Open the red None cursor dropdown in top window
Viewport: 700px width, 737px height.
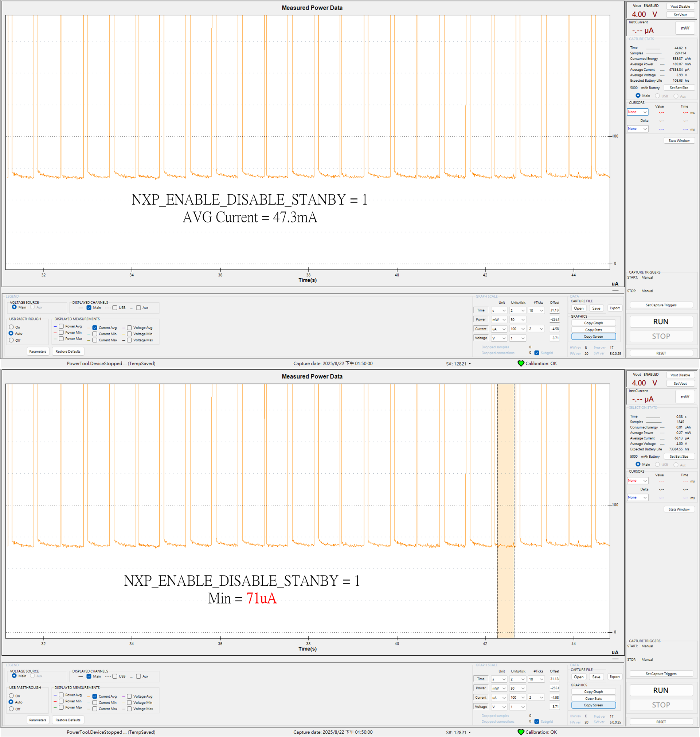tap(637, 112)
